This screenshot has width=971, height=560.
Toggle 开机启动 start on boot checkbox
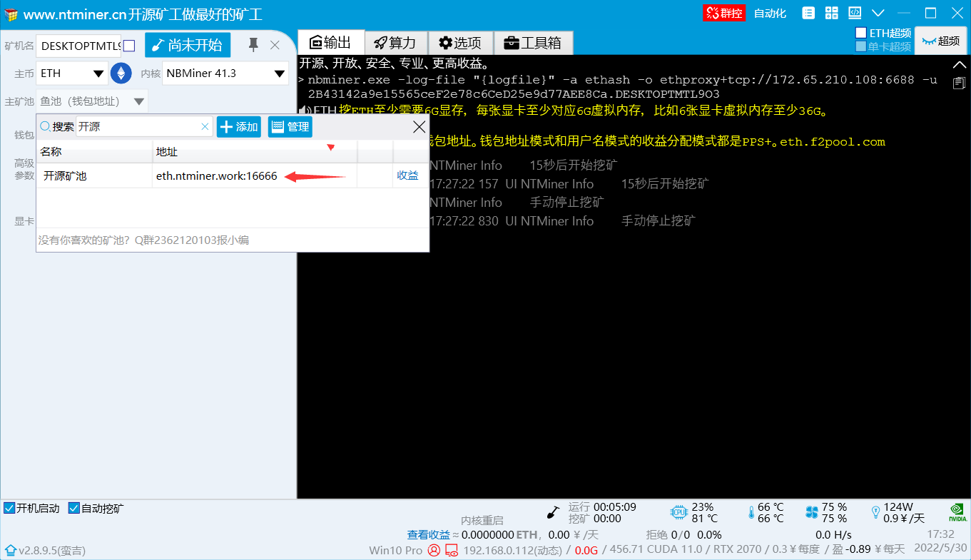[9, 508]
